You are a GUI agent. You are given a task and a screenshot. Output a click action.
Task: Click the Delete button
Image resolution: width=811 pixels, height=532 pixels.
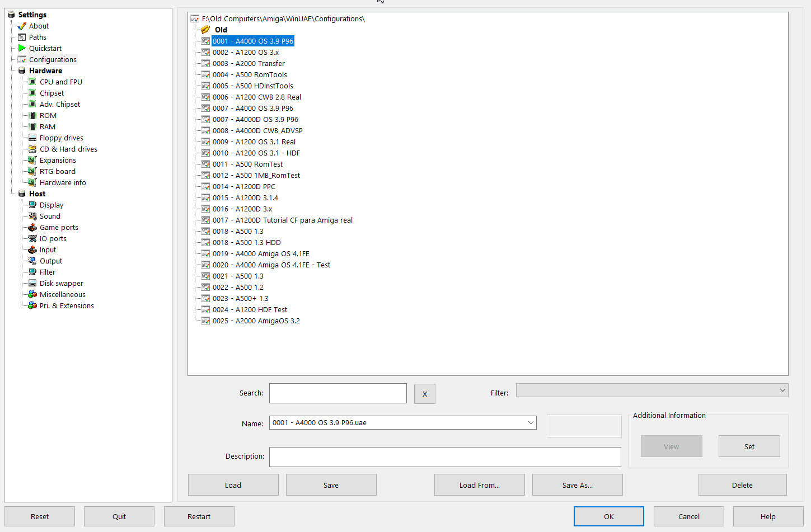pyautogui.click(x=742, y=485)
